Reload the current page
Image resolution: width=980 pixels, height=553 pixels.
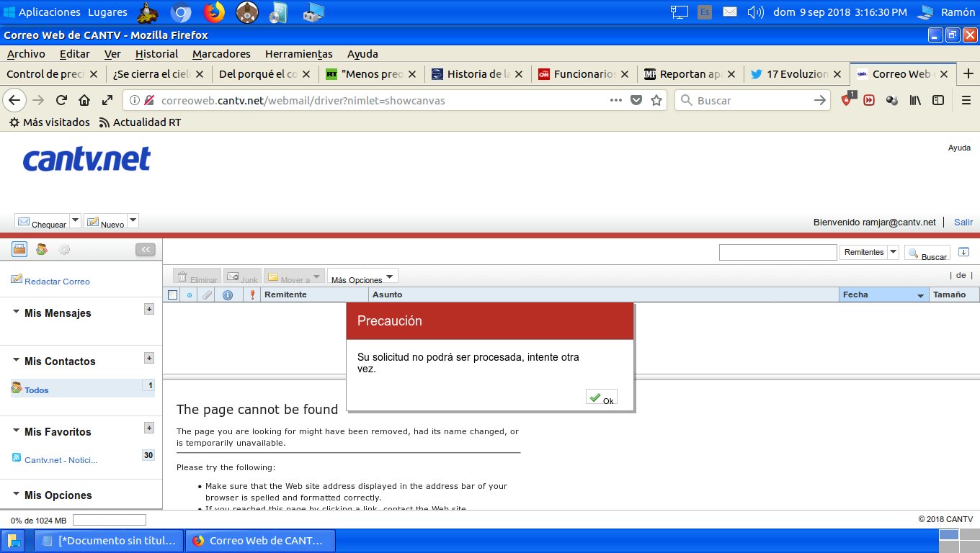[61, 100]
